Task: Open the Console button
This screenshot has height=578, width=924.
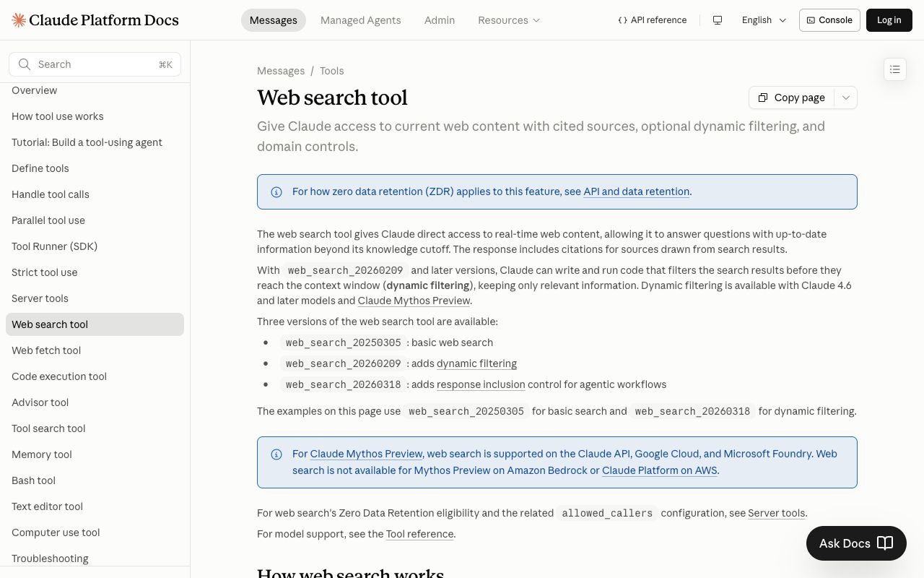Action: tap(829, 20)
